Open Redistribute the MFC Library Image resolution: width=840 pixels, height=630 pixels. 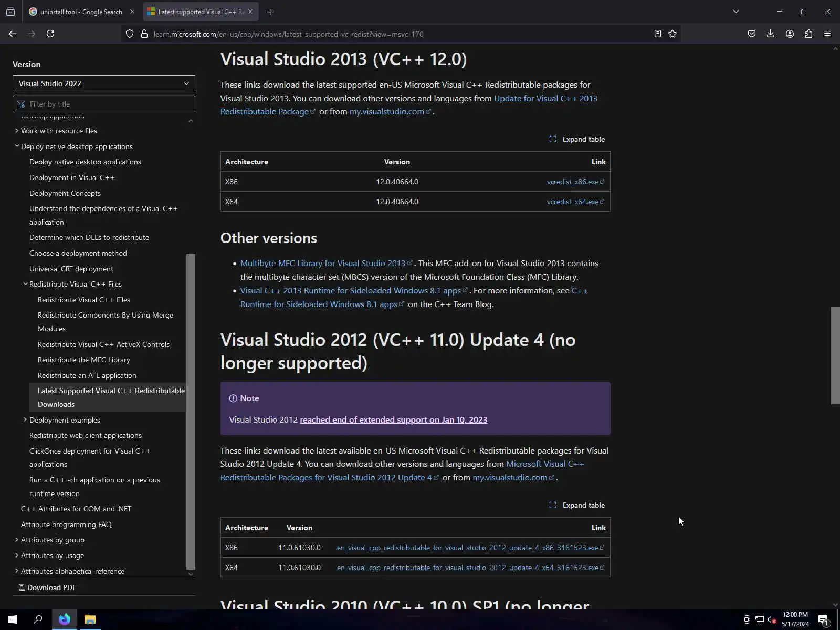84,360
